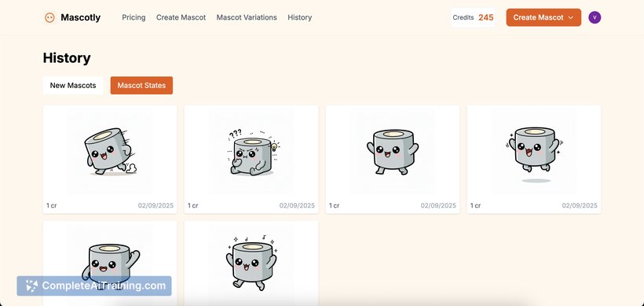
Task: Open Mascot Variations in the navigation
Action: coord(247,17)
